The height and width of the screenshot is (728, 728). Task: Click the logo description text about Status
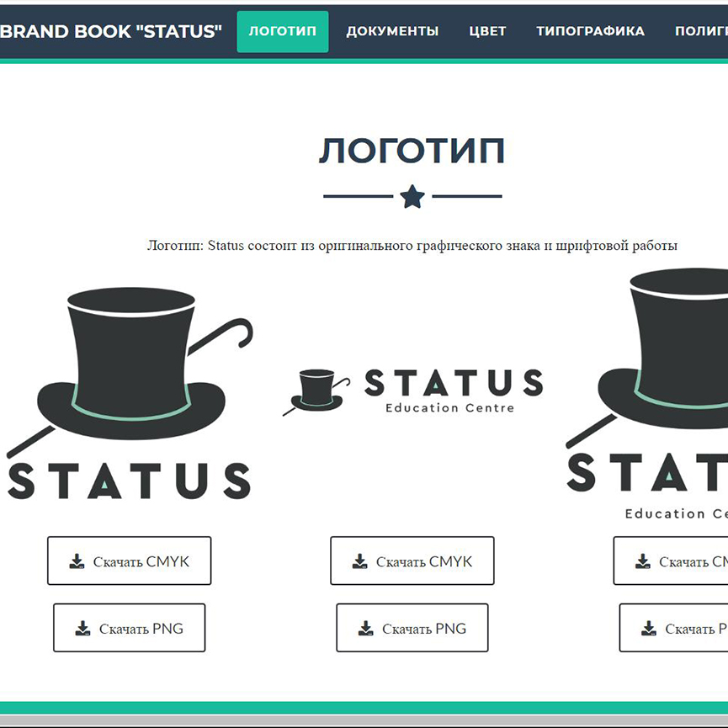(412, 245)
